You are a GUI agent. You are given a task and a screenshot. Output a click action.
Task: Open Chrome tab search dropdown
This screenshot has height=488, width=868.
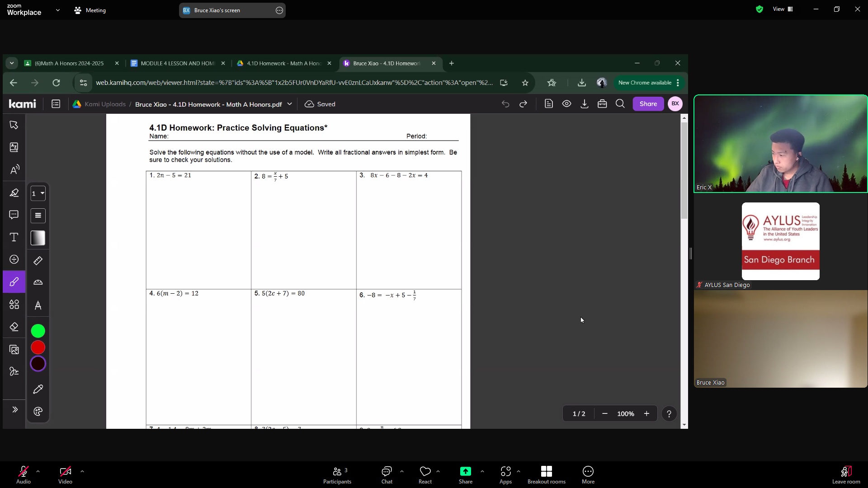12,63
